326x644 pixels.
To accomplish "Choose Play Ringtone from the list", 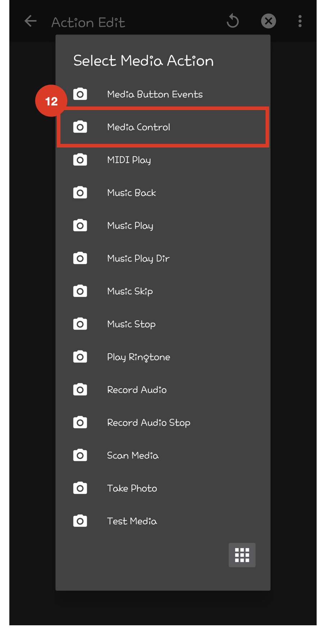I will (139, 357).
